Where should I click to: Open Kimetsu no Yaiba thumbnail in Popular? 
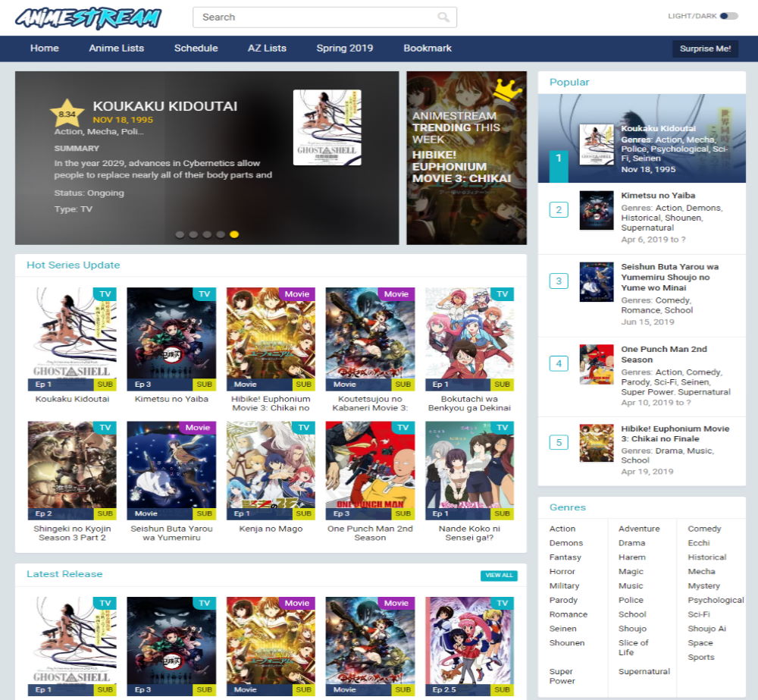[x=597, y=210]
